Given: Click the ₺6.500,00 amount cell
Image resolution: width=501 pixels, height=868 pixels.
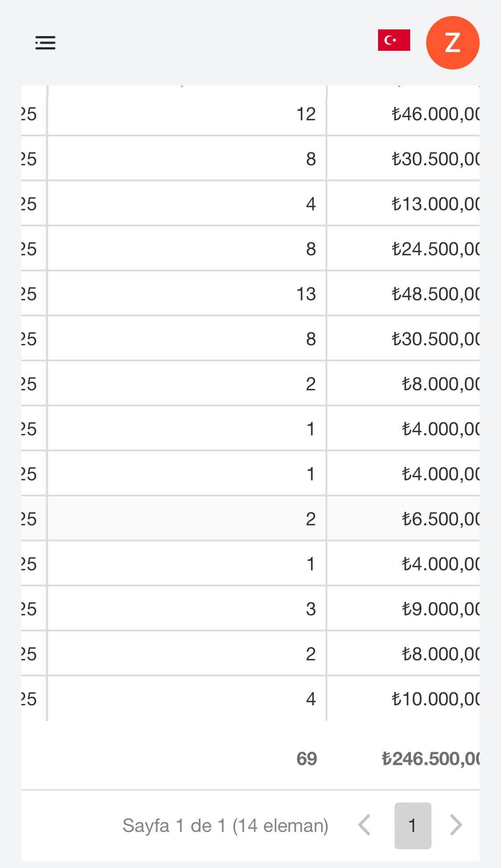Looking at the screenshot, I should click(x=403, y=519).
